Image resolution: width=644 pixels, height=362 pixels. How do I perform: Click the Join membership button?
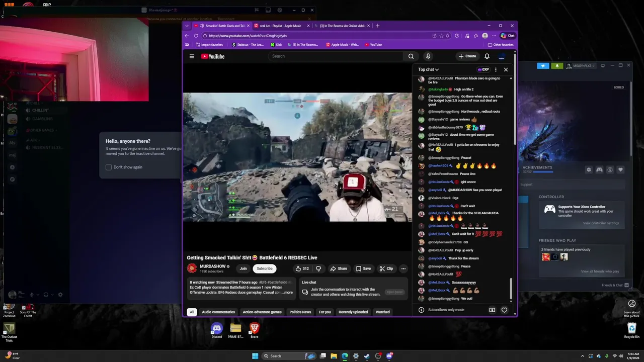[243, 268]
